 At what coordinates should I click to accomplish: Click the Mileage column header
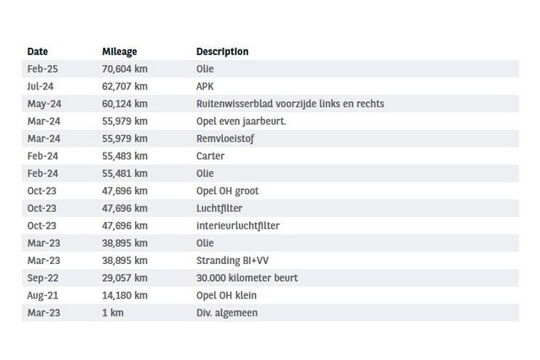click(120, 52)
